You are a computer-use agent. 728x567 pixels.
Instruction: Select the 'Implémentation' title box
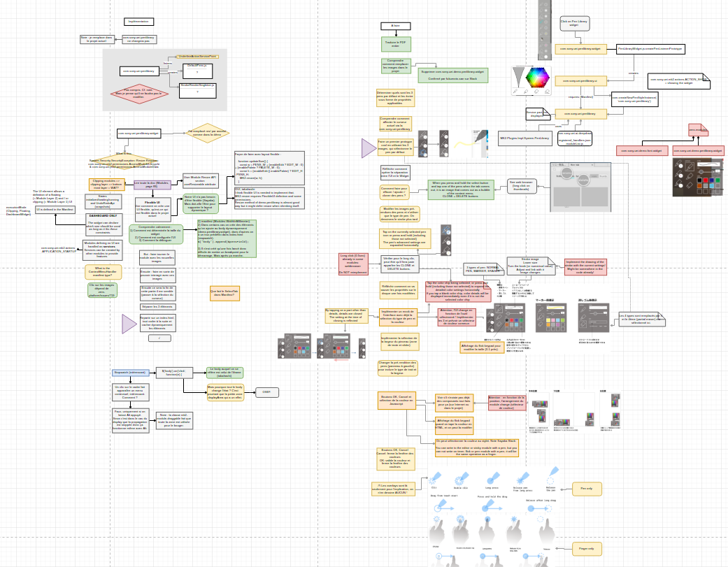(x=140, y=22)
